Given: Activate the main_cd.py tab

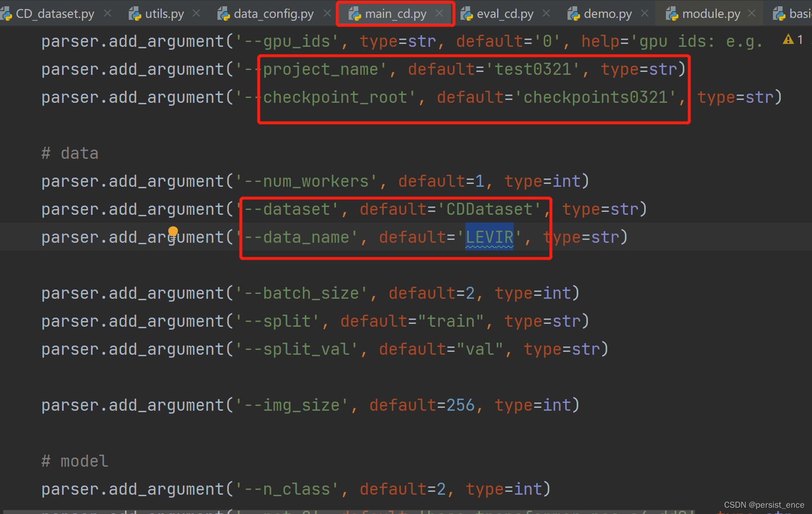Looking at the screenshot, I should point(395,14).
